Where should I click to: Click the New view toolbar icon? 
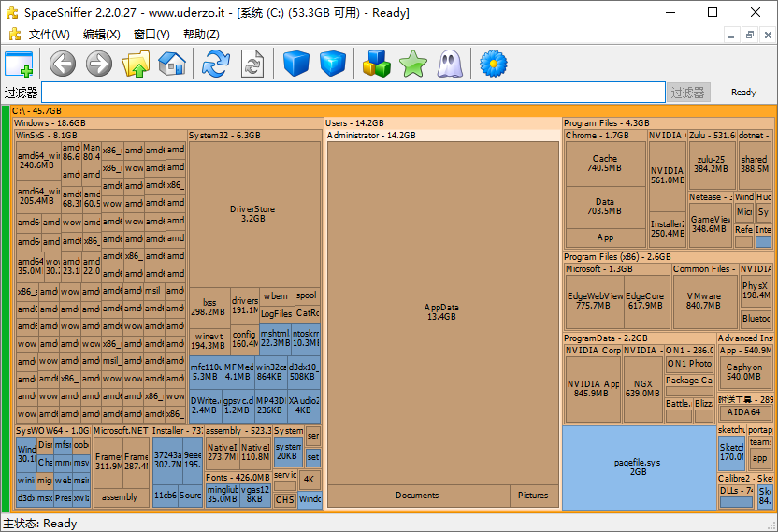click(19, 64)
